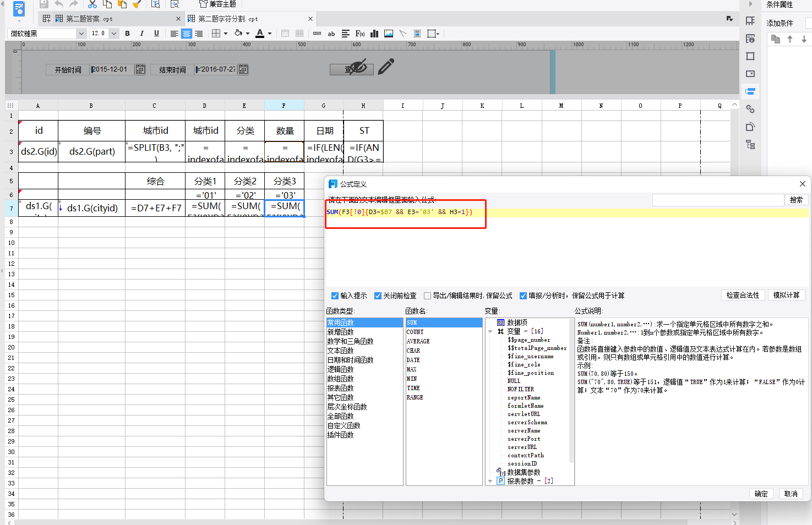Toggle the 输入提示 checkbox
The image size is (812, 525).
click(335, 296)
